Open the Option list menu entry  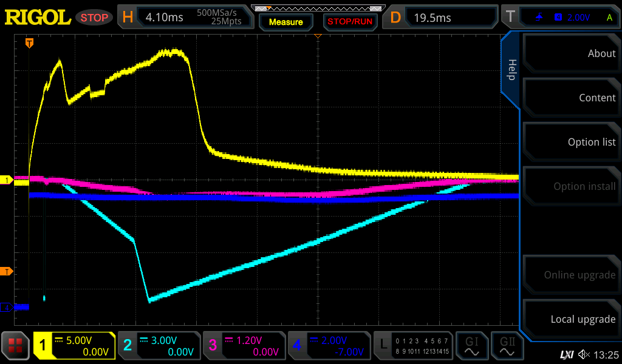571,142
